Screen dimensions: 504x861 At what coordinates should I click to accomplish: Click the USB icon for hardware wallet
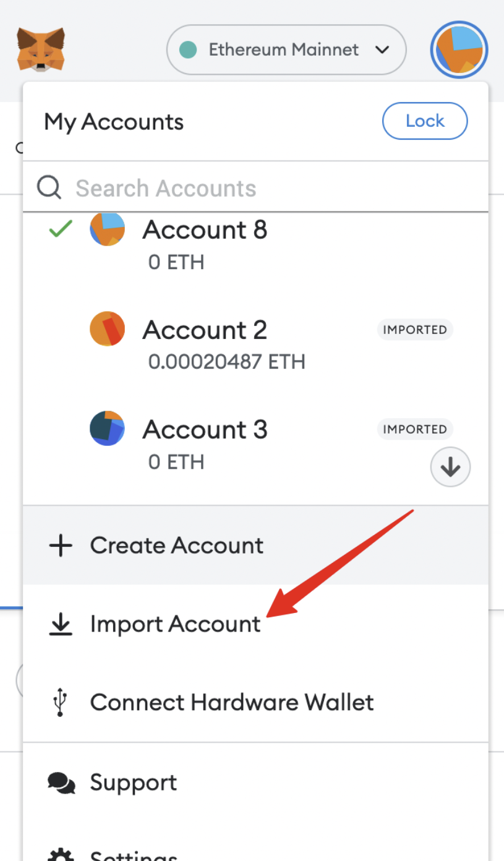[60, 703]
